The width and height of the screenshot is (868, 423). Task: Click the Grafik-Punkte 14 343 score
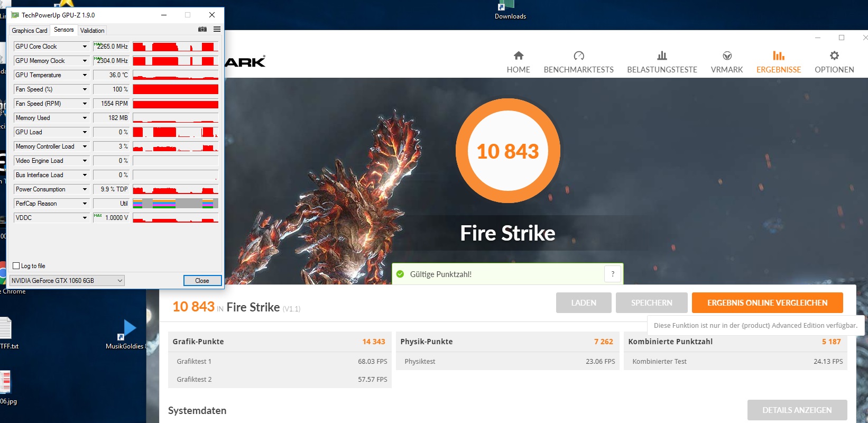374,342
